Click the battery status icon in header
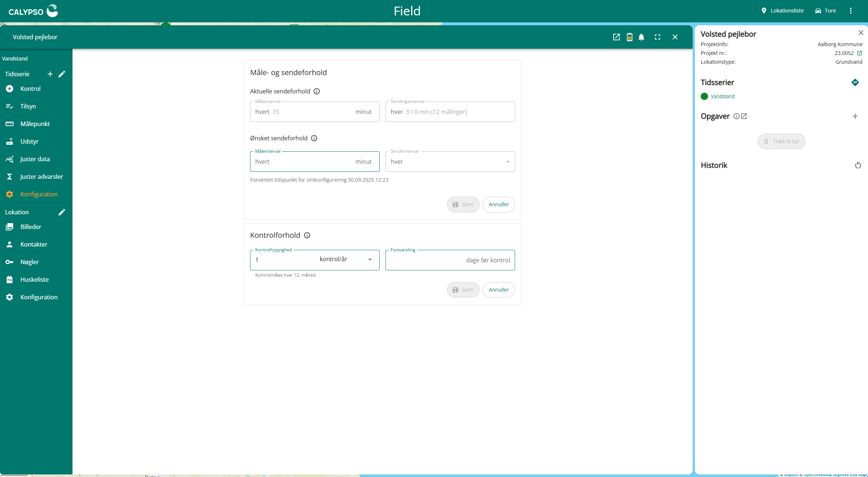 (x=629, y=37)
